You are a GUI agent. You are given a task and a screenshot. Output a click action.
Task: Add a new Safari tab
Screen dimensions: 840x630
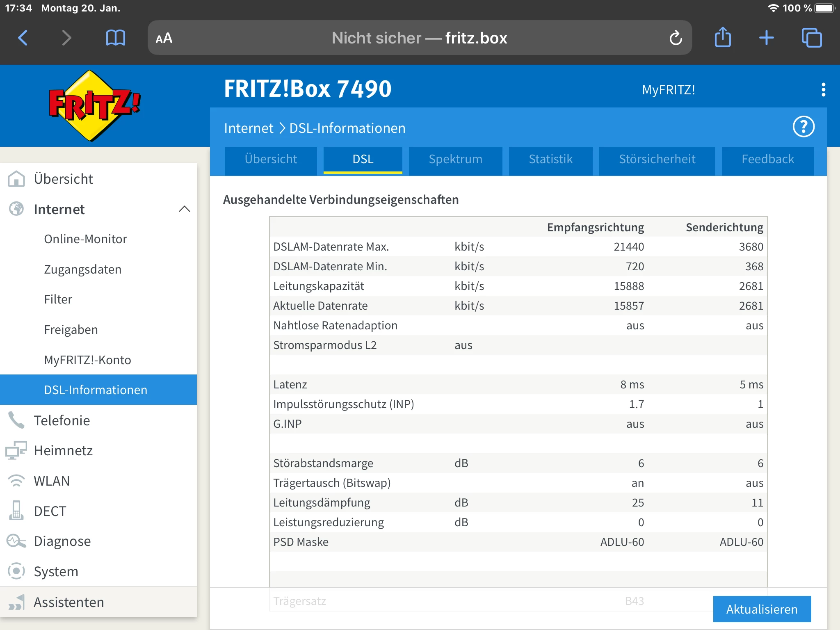pyautogui.click(x=766, y=38)
